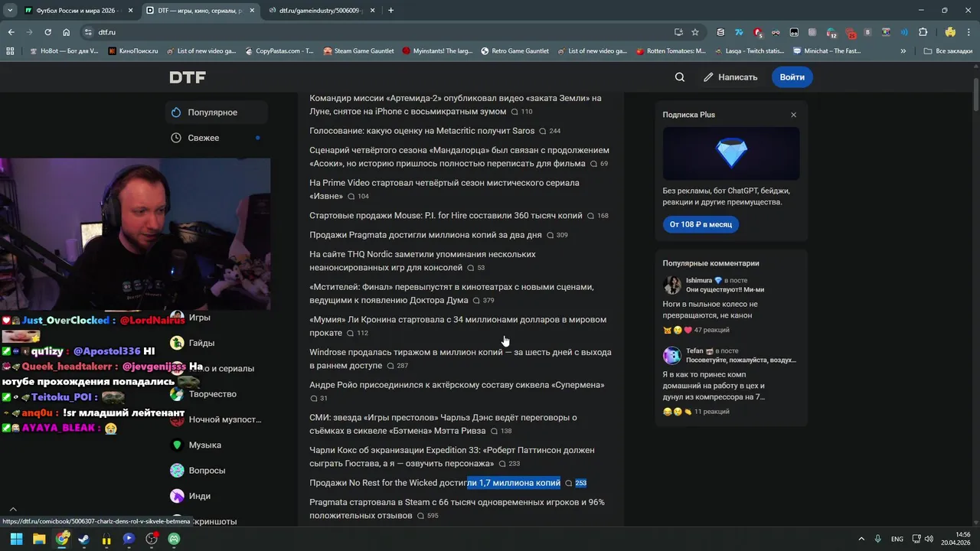Open the Свежее feed

(x=217, y=138)
